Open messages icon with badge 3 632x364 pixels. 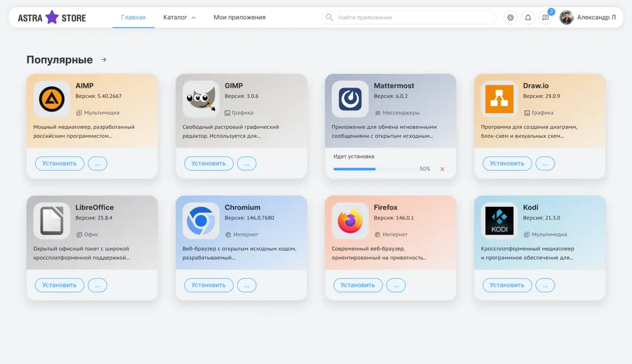[x=546, y=17]
